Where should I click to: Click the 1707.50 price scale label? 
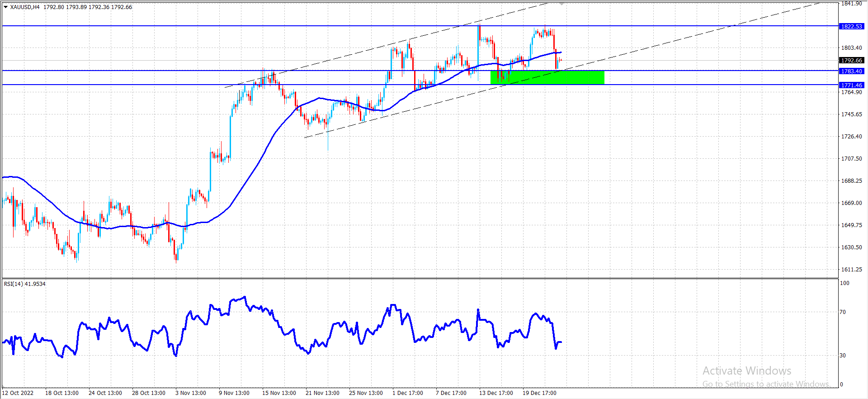click(x=851, y=158)
